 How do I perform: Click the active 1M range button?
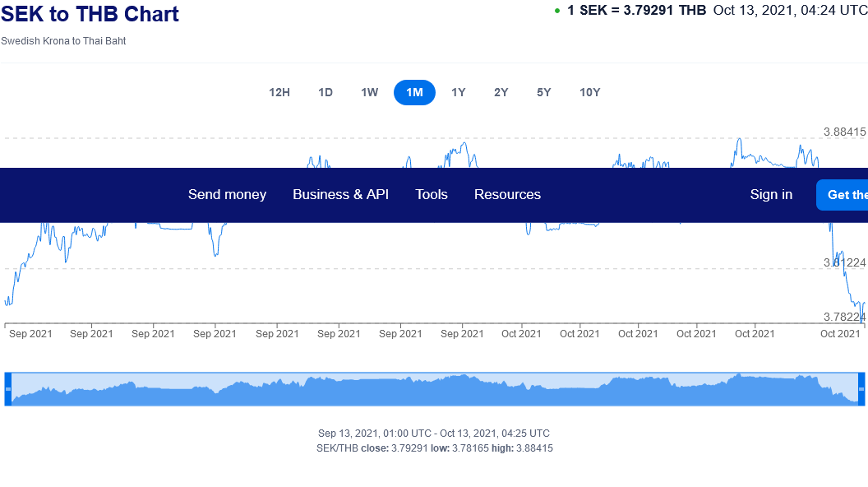pyautogui.click(x=414, y=92)
